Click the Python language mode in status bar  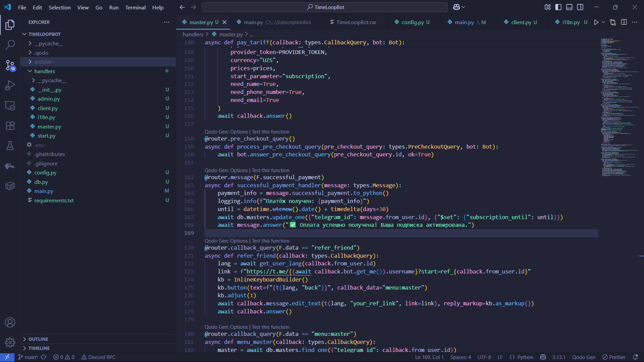point(525,357)
